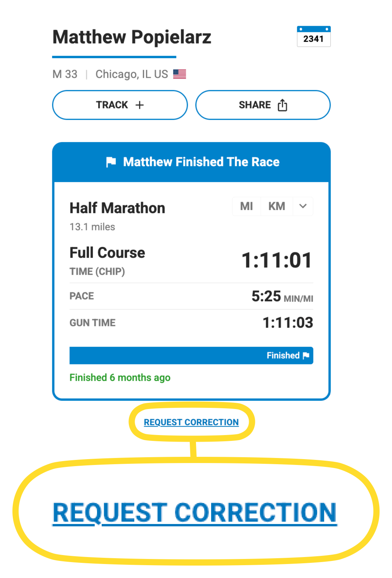Click the gun time 1:11:03 value
This screenshot has height=578, width=392.
288,322
